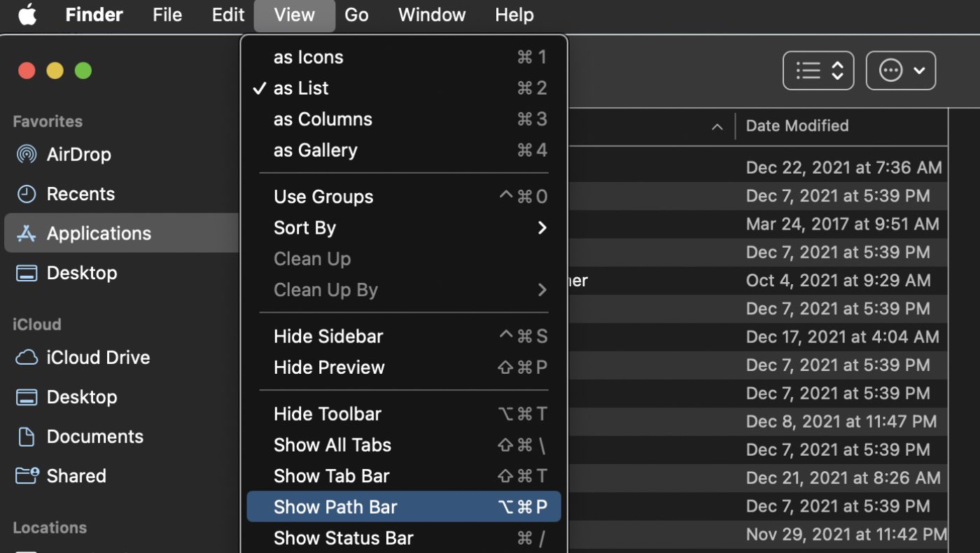Click the iCloud Drive cloud icon

(x=27, y=358)
